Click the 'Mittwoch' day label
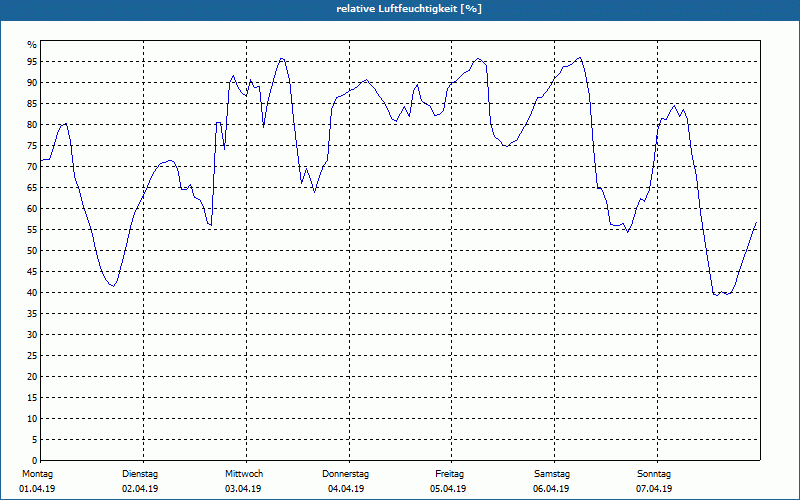 [x=244, y=474]
